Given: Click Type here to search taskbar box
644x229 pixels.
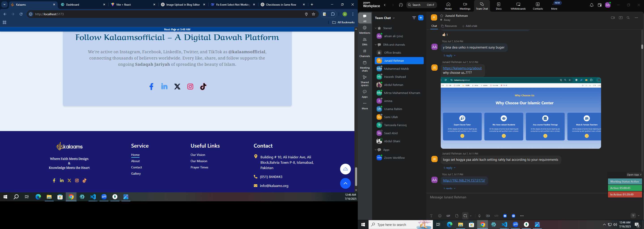Looking at the screenshot, I should pos(400,225).
